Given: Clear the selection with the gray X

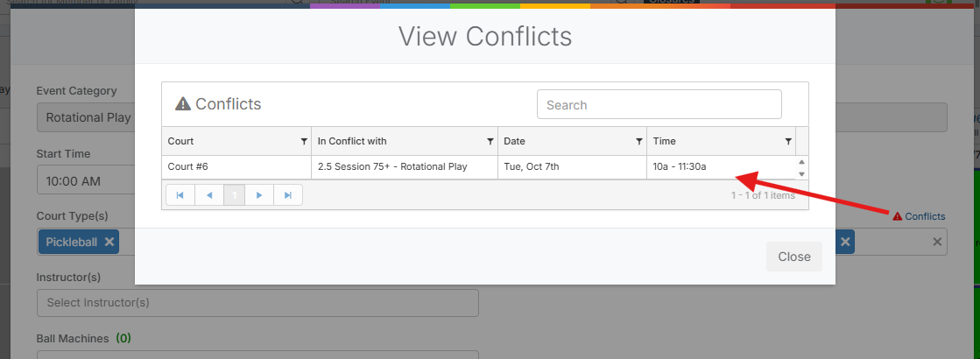Looking at the screenshot, I should 937,242.
